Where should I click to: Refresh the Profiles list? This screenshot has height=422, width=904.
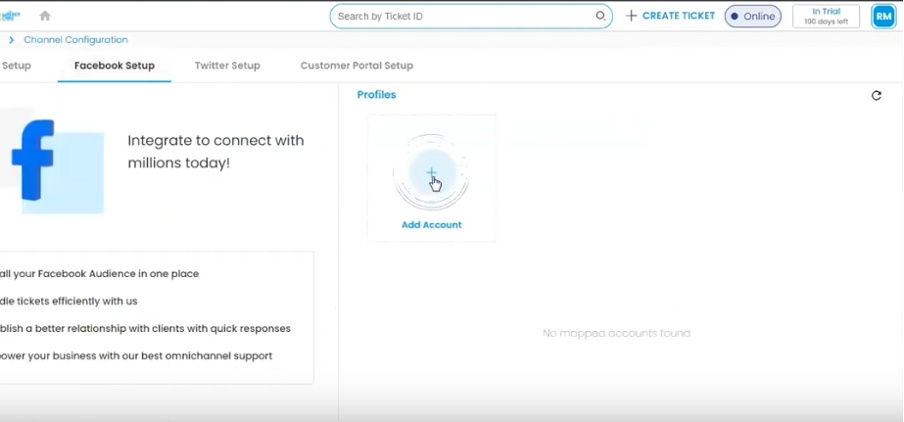pyautogui.click(x=876, y=96)
